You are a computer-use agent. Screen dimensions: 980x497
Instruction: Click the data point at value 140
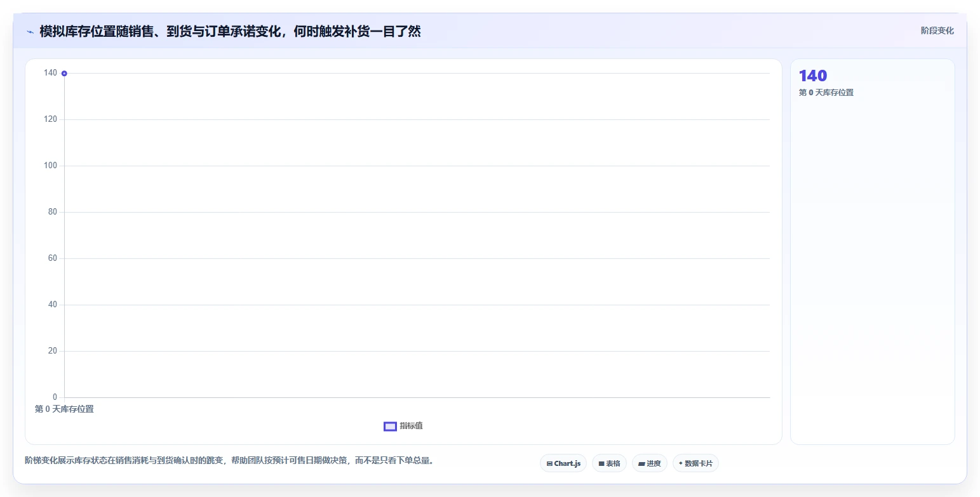(64, 74)
